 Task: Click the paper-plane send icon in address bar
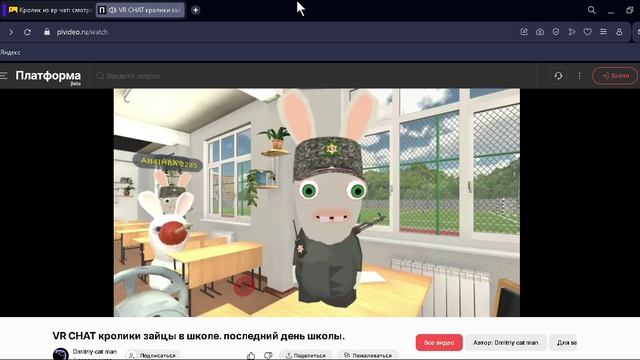[x=572, y=32]
